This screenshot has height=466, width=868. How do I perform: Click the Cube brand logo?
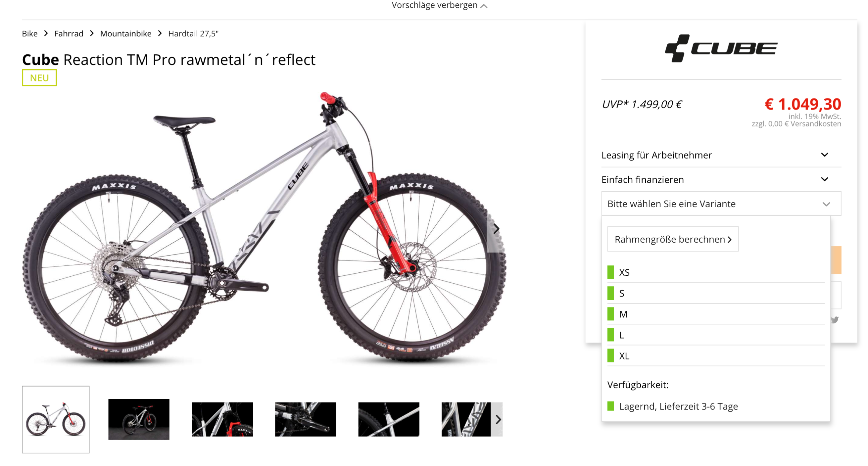pos(721,48)
